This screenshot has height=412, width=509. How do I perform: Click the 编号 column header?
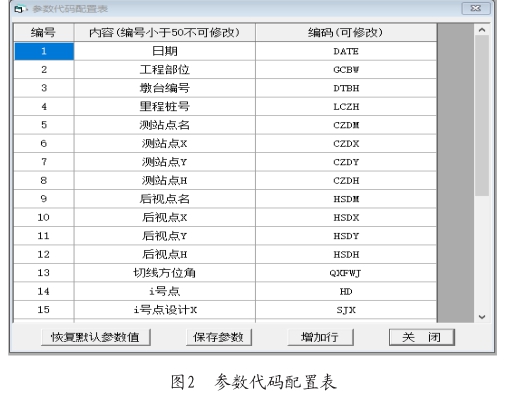(x=44, y=33)
